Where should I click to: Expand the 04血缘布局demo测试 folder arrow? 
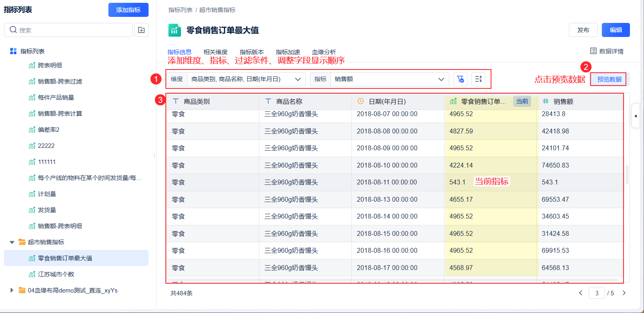pos(12,290)
